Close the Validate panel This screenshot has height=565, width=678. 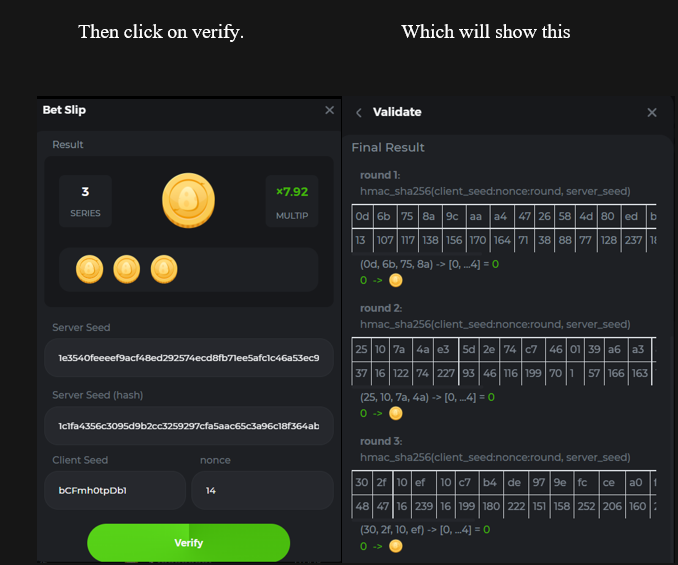[652, 113]
